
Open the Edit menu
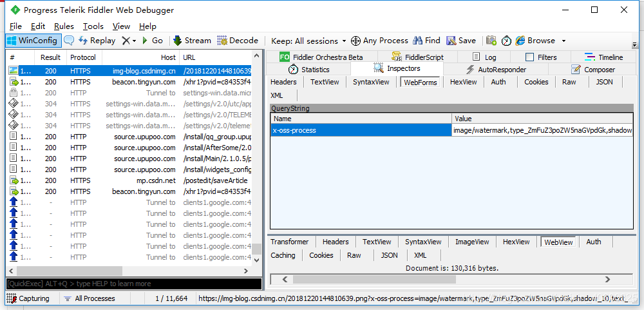pyautogui.click(x=38, y=26)
